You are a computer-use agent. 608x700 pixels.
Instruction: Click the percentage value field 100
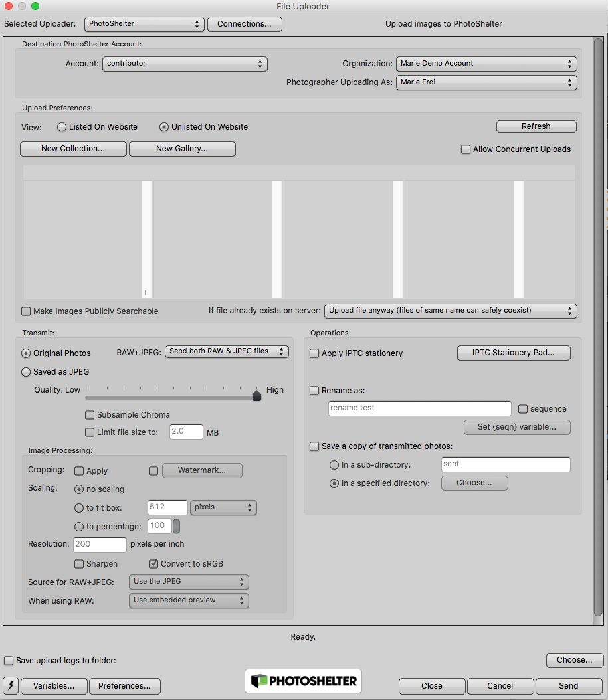pos(159,526)
